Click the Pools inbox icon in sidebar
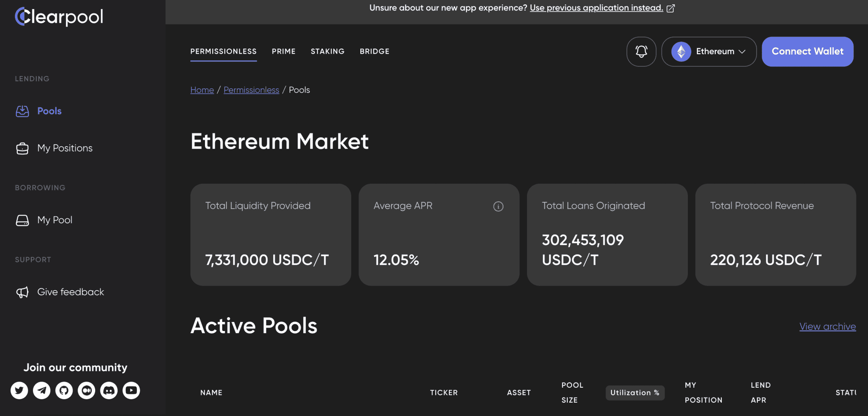The height and width of the screenshot is (416, 868). click(x=22, y=111)
